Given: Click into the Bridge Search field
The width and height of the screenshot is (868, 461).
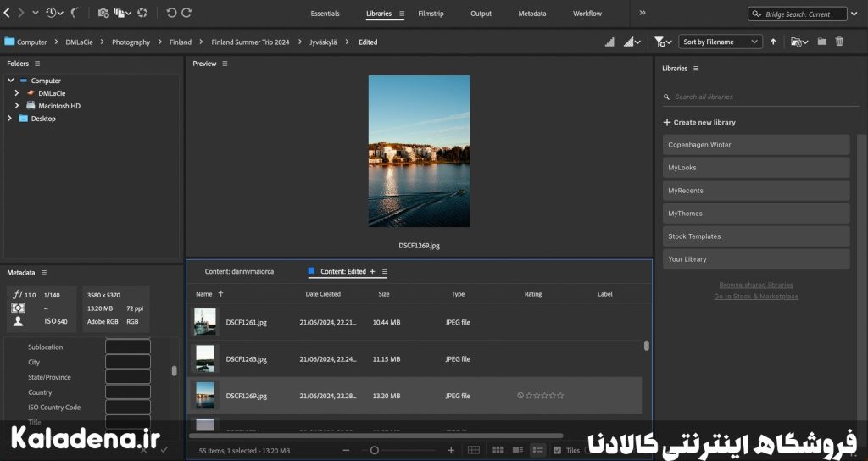Looking at the screenshot, I should coord(797,14).
